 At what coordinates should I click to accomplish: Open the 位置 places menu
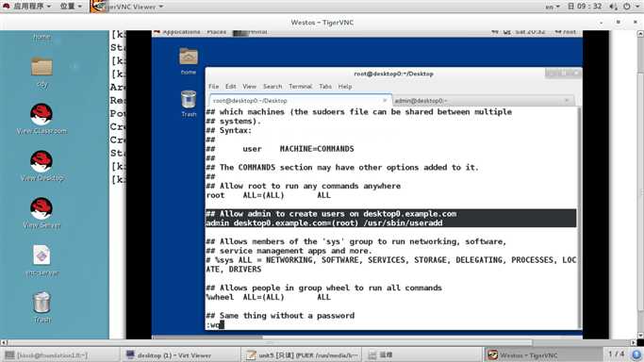[x=71, y=7]
